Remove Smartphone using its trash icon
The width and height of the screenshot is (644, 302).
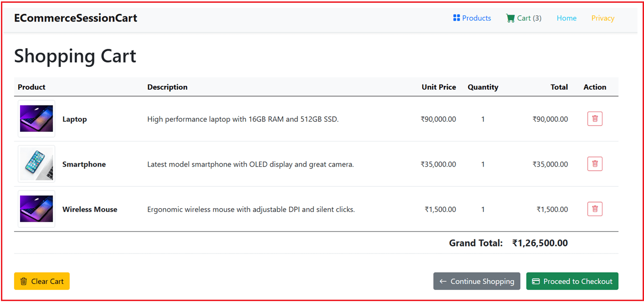pos(595,164)
